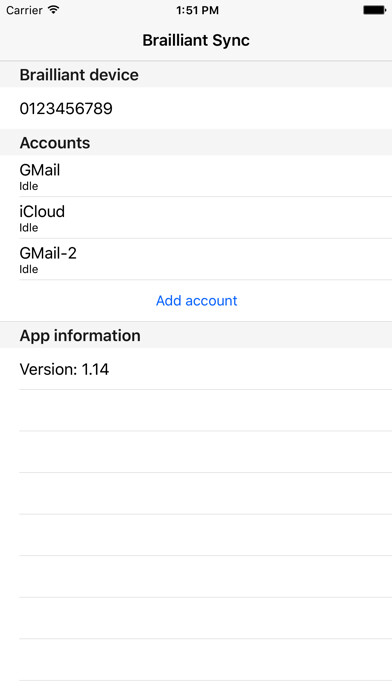Tap the Add account link

pyautogui.click(x=196, y=301)
